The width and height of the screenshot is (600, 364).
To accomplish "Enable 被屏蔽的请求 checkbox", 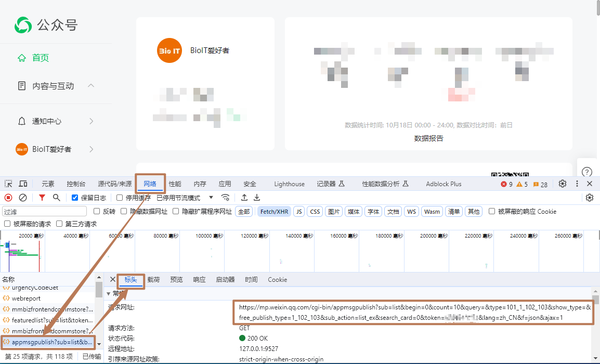I will click(7, 224).
